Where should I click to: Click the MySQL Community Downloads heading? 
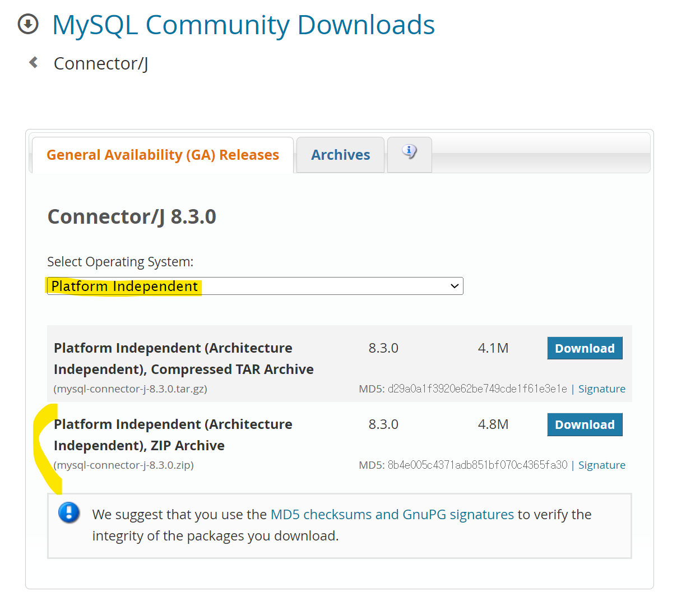coord(243,25)
